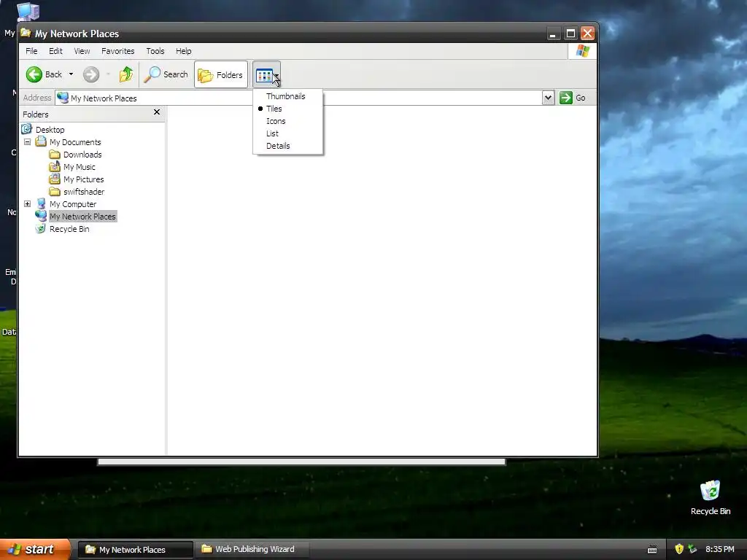Select the Recycle Bin desktop icon
Screen dimensions: 747x560
click(x=711, y=497)
